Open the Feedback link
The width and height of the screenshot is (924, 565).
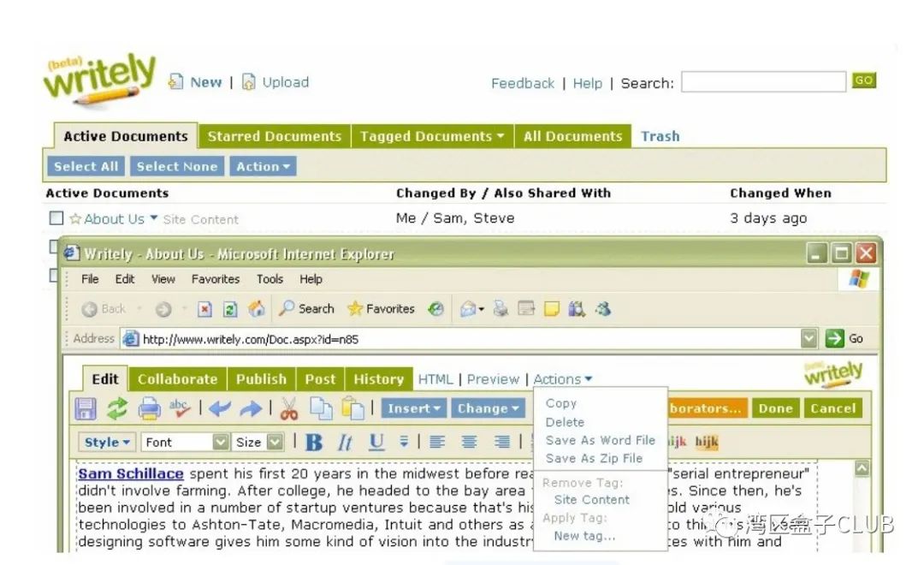[523, 83]
